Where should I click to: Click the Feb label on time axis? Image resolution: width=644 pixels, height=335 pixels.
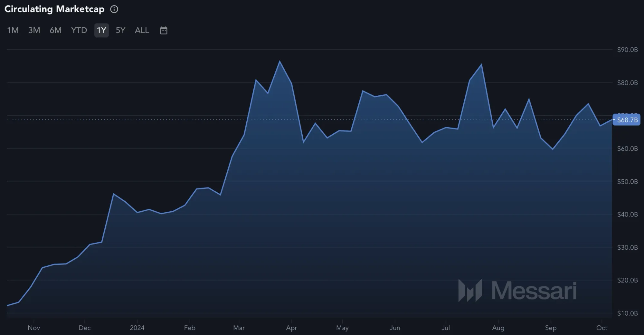[x=190, y=328]
